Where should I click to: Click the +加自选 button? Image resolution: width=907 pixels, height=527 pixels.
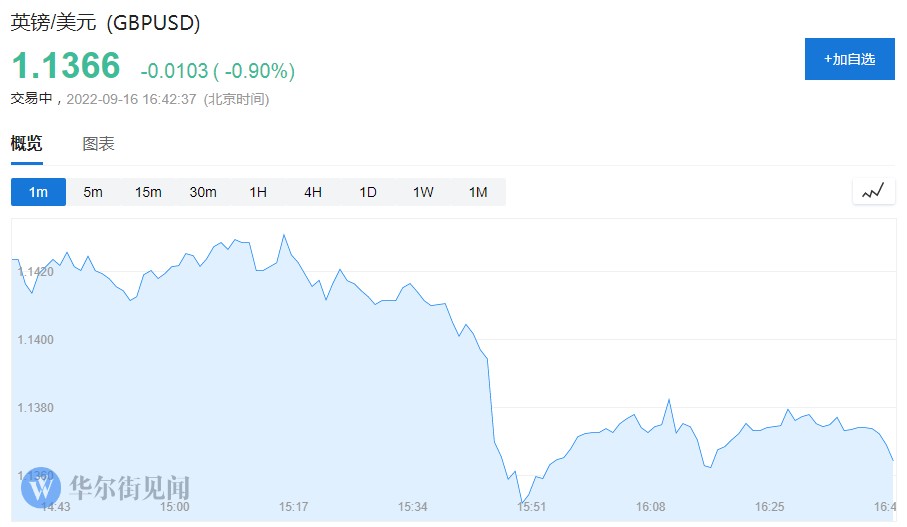(849, 59)
